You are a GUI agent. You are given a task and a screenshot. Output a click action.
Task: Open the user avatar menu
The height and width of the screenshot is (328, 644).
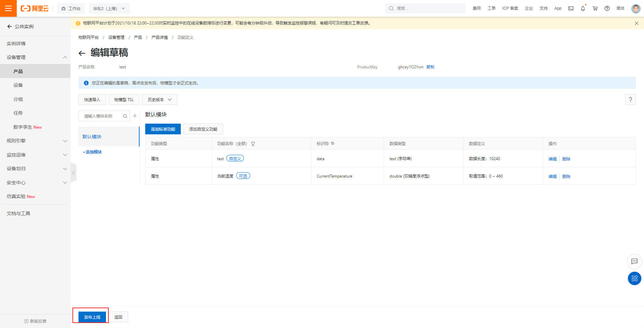pos(636,8)
